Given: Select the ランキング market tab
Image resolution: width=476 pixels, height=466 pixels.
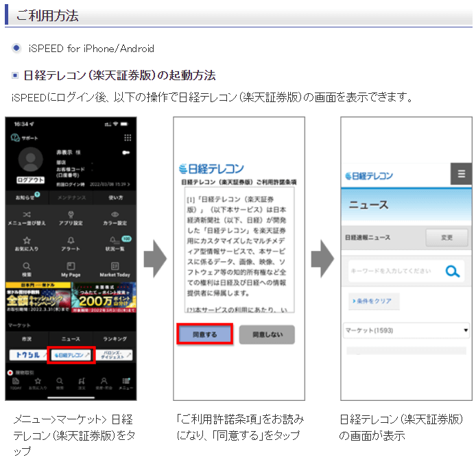Looking at the screenshot, I should (115, 339).
